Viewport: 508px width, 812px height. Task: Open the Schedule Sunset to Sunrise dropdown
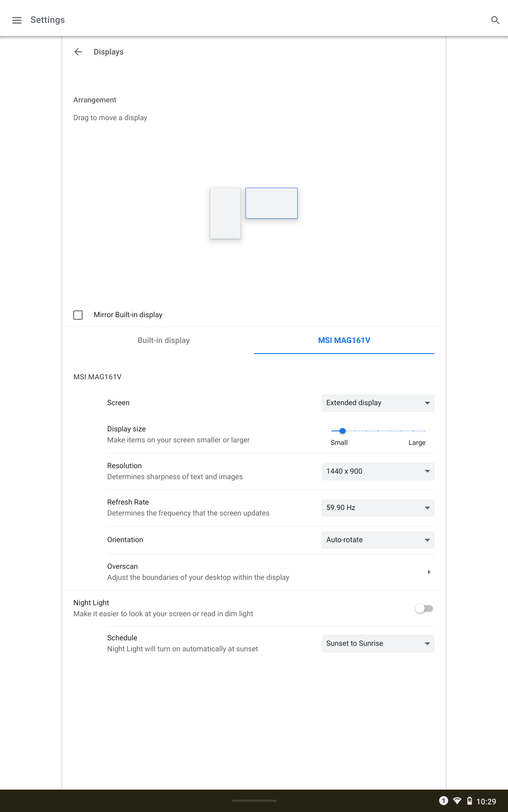[378, 644]
